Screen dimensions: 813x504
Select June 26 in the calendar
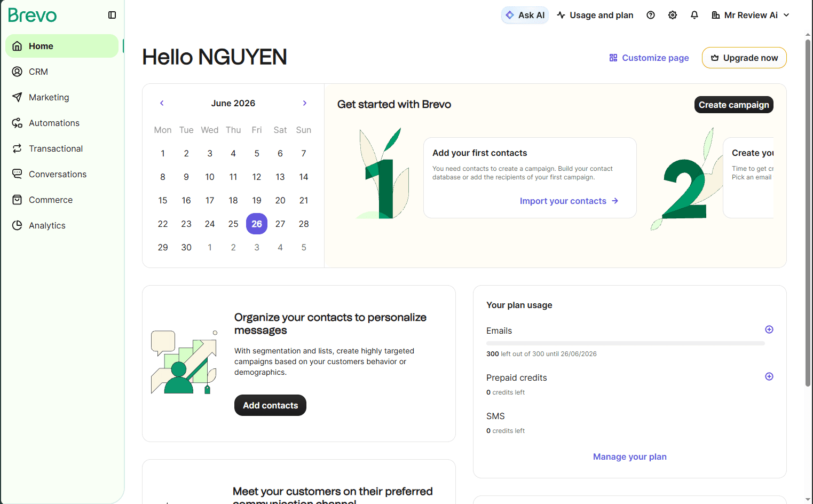click(257, 224)
